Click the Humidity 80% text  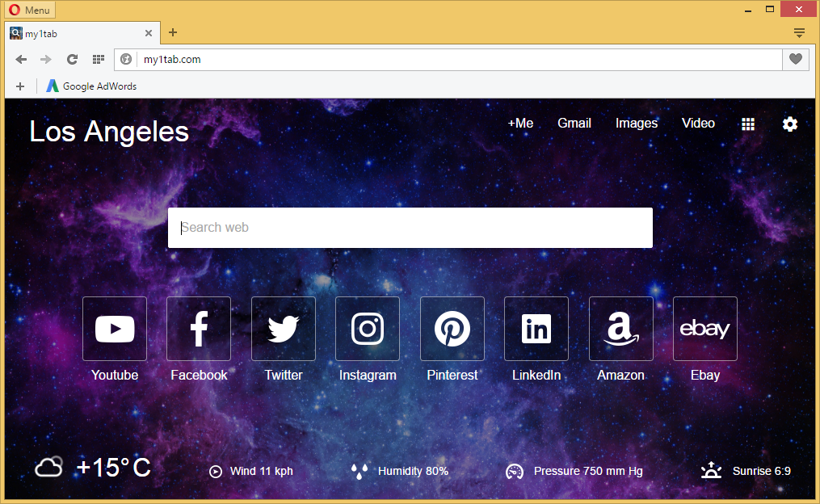pos(413,472)
